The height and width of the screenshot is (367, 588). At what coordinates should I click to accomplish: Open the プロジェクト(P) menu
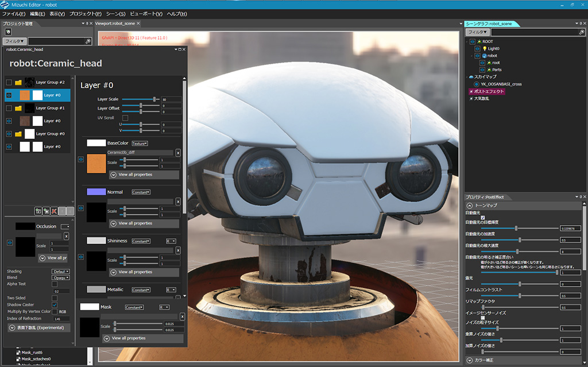[x=85, y=13]
